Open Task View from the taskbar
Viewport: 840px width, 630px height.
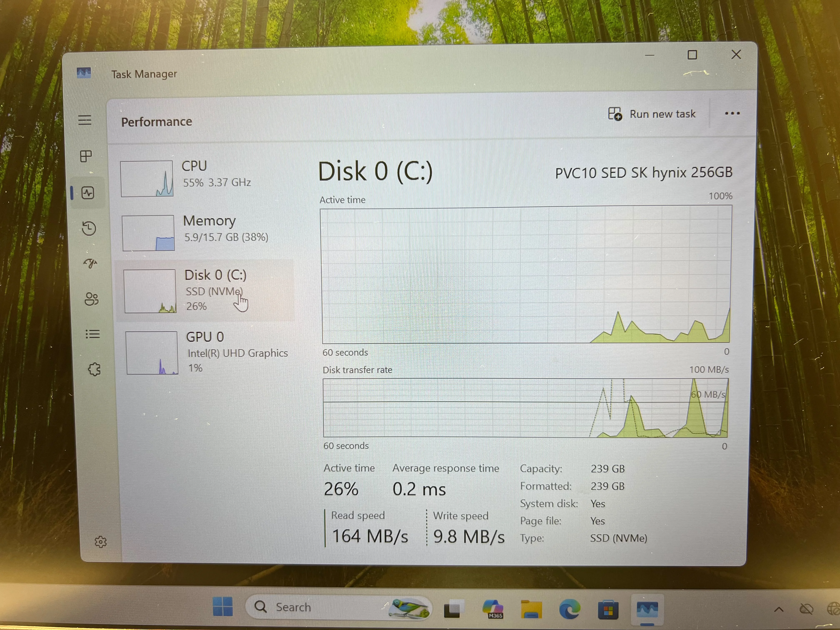tap(454, 608)
